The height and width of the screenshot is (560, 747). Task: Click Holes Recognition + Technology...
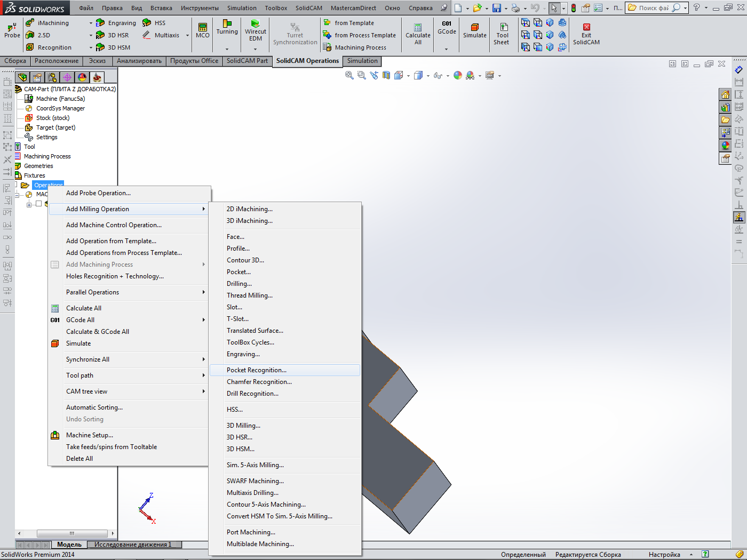tap(129, 276)
